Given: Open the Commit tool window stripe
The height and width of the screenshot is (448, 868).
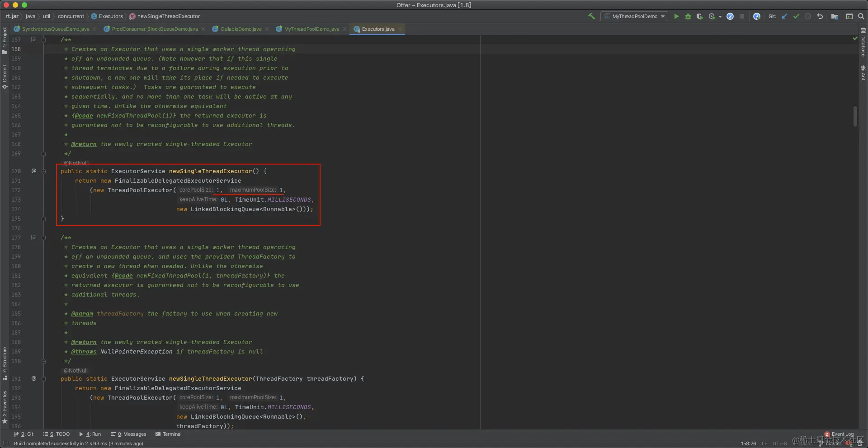Looking at the screenshot, I should tap(5, 76).
